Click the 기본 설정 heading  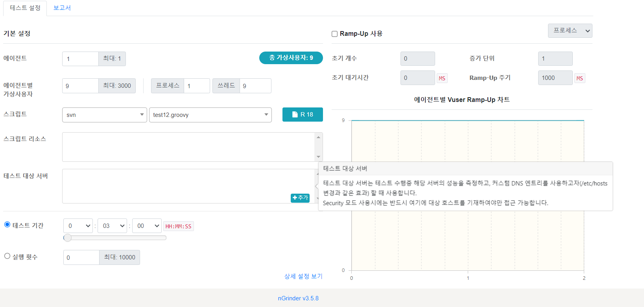tap(17, 33)
